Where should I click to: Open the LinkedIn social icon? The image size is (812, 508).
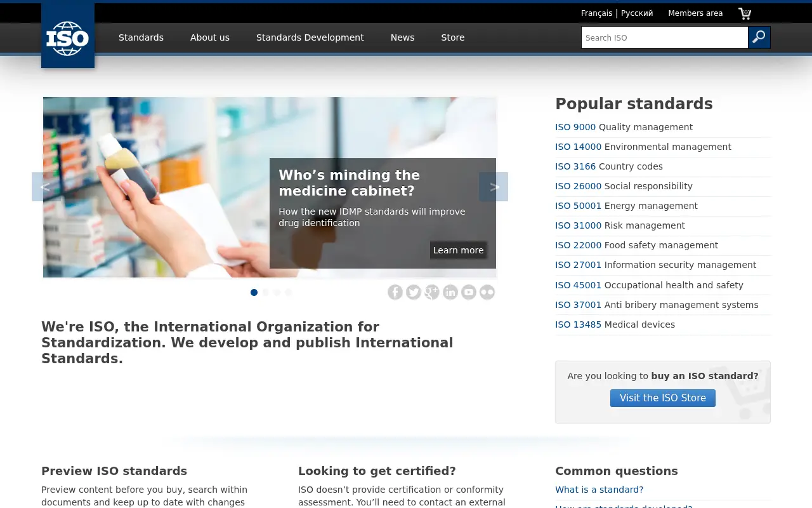click(x=450, y=292)
